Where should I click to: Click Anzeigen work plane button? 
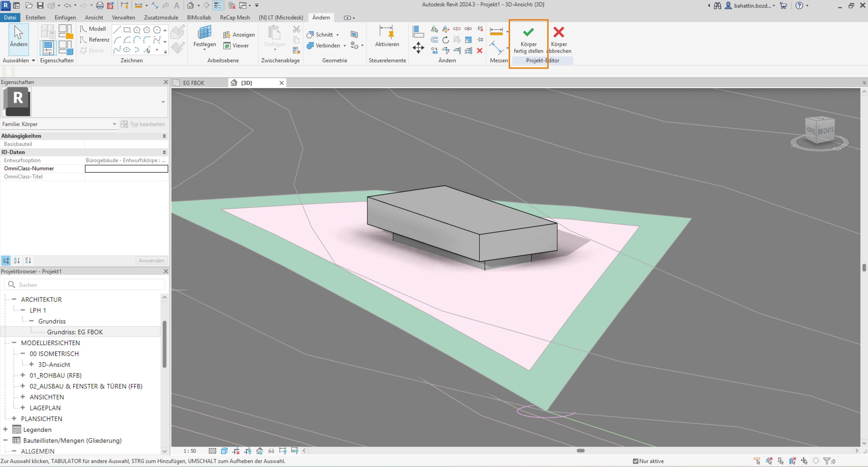pos(239,35)
